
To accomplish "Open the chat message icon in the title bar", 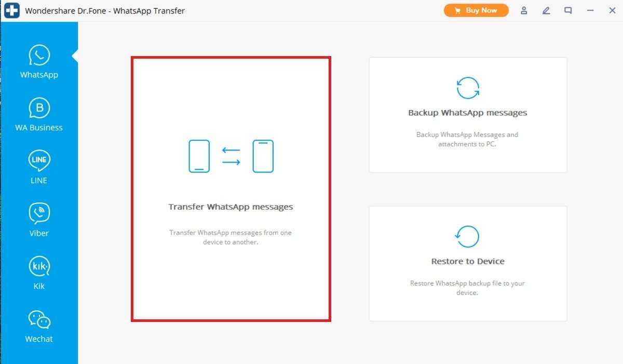I will [x=568, y=10].
